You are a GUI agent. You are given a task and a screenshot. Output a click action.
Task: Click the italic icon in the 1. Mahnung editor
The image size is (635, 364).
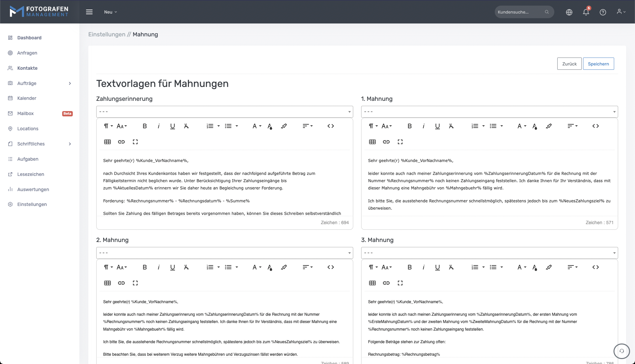pyautogui.click(x=423, y=126)
